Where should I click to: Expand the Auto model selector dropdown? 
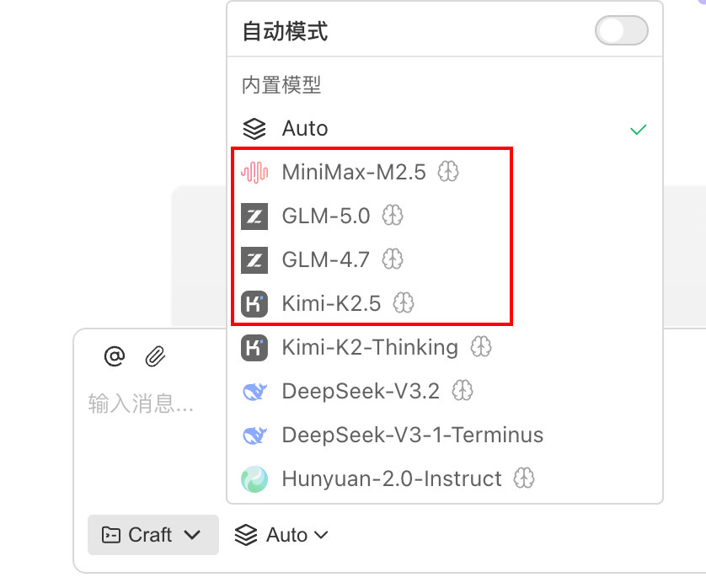[281, 535]
